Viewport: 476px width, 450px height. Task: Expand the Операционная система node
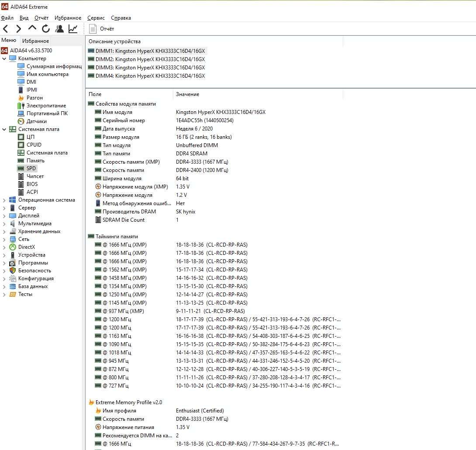4,200
